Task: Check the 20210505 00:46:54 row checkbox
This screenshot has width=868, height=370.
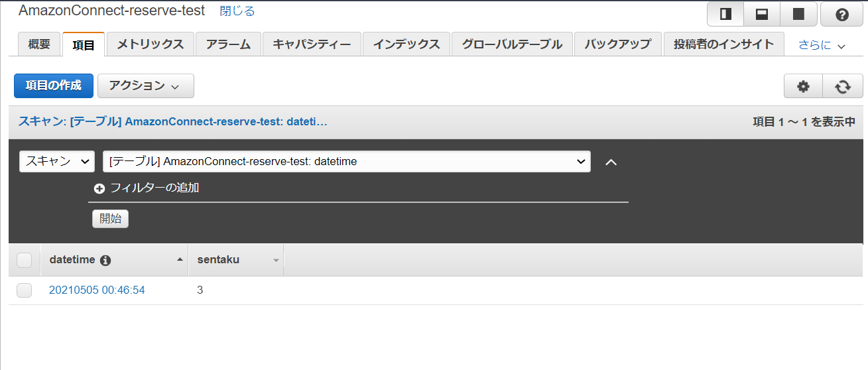Action: tap(25, 290)
